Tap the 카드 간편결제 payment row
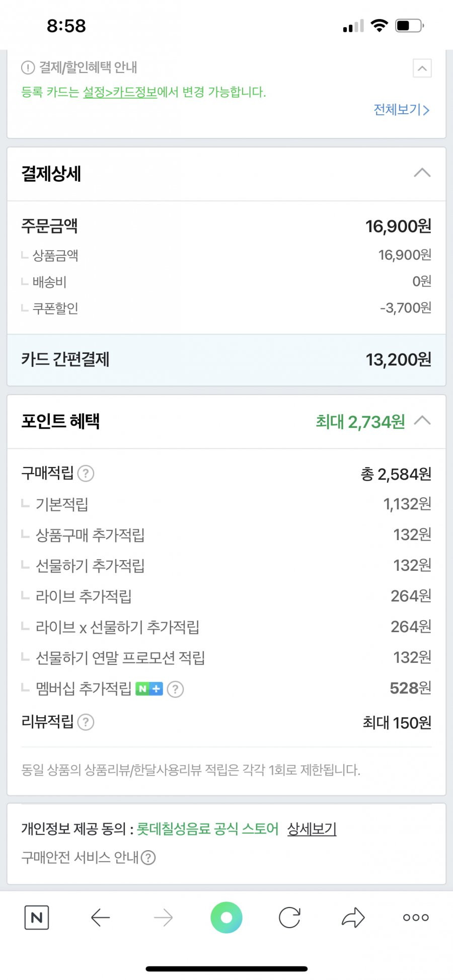This screenshot has height=980, width=453. 226,359
